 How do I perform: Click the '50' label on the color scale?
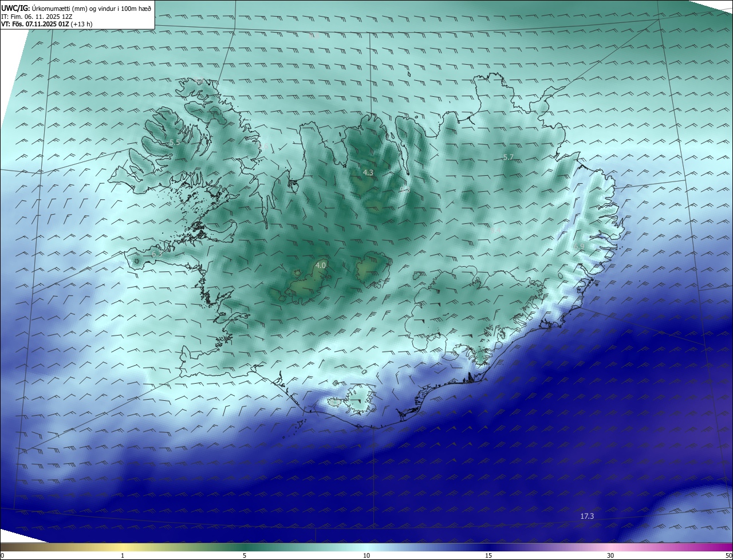click(728, 555)
